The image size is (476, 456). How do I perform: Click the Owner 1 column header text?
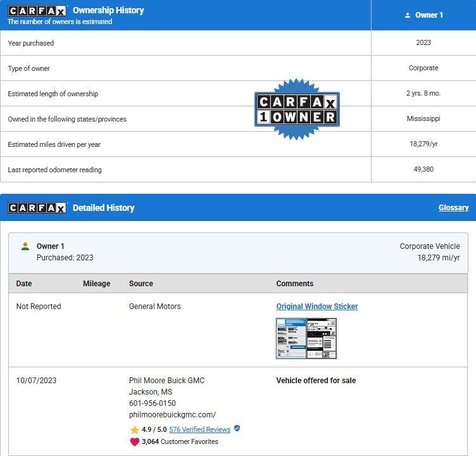pos(429,15)
